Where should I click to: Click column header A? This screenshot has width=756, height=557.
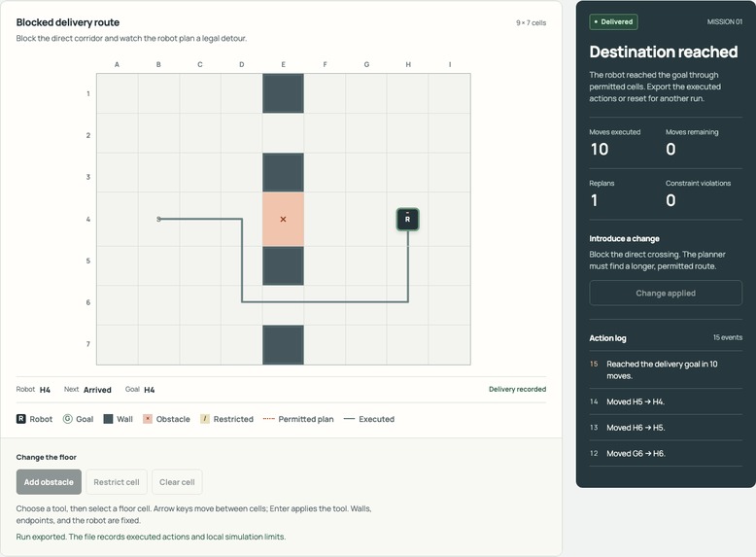point(117,64)
